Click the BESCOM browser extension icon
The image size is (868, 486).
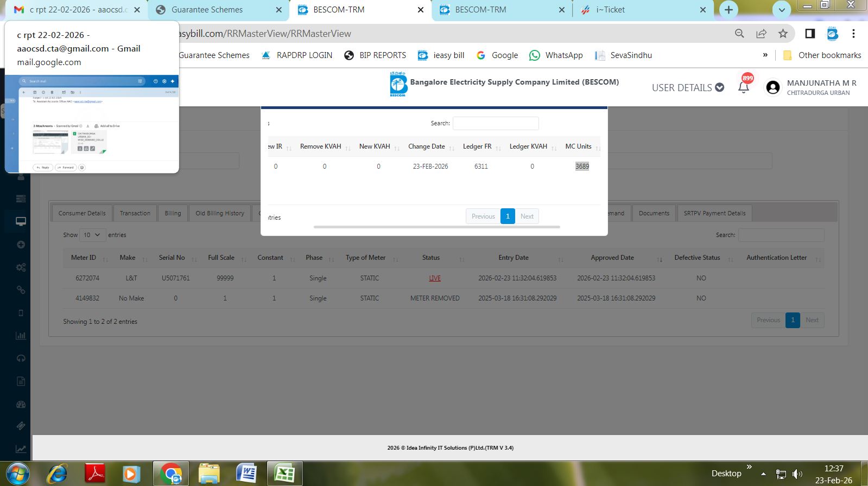[832, 34]
